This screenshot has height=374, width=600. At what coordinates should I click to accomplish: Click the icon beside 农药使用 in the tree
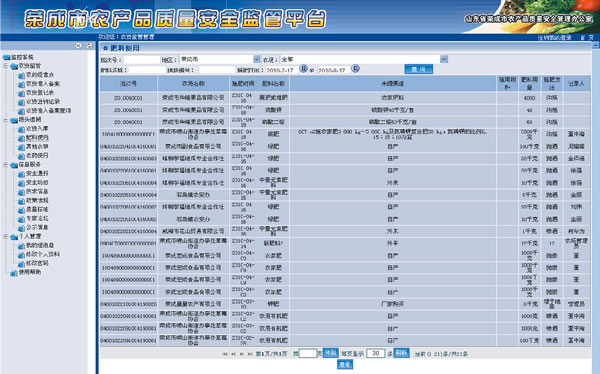[21, 156]
